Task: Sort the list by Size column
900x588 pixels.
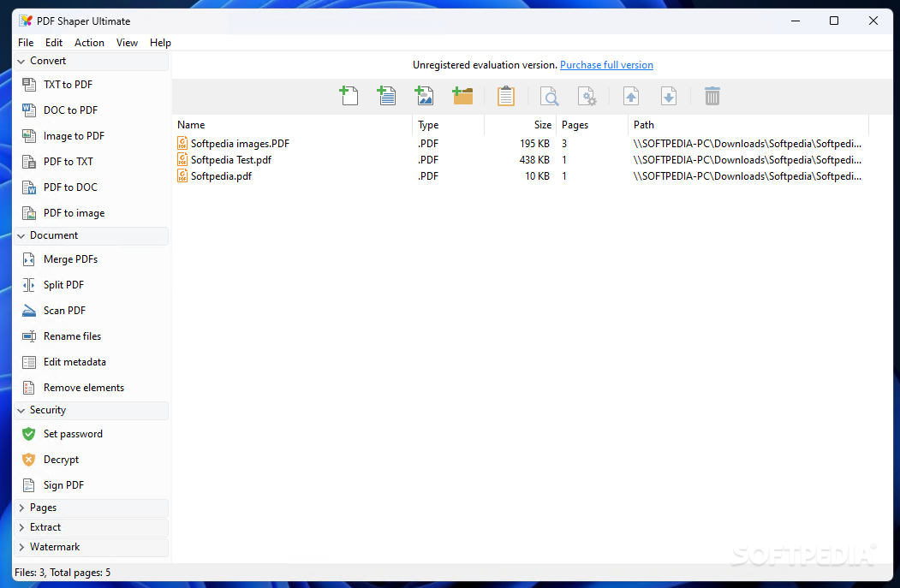Action: click(520, 124)
